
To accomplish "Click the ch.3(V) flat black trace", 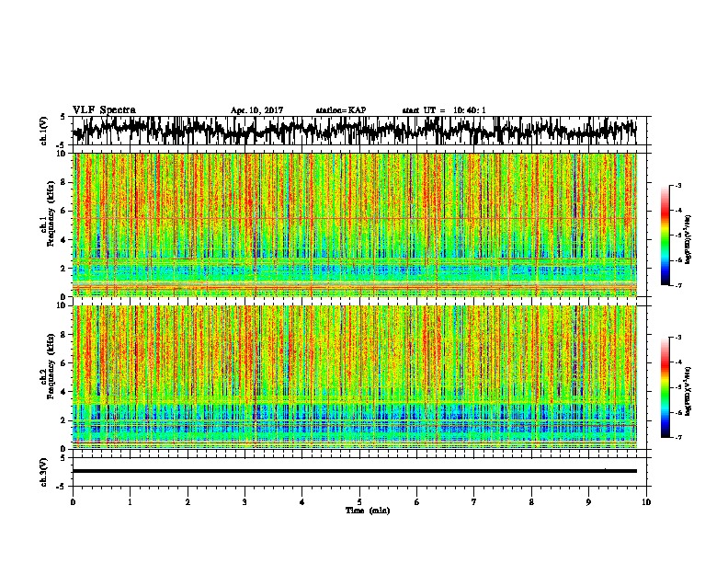I will [x=354, y=471].
